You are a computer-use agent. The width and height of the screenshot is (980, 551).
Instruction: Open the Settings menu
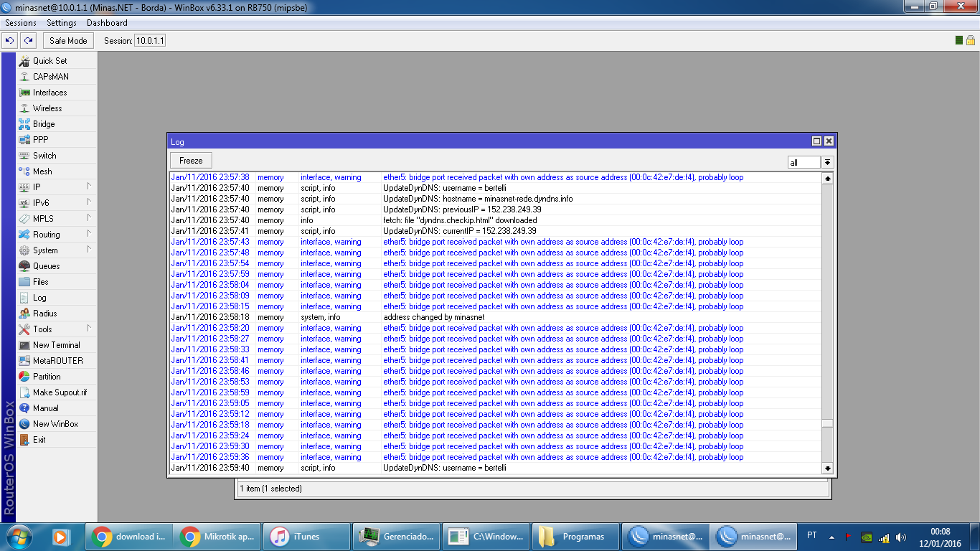(x=62, y=23)
